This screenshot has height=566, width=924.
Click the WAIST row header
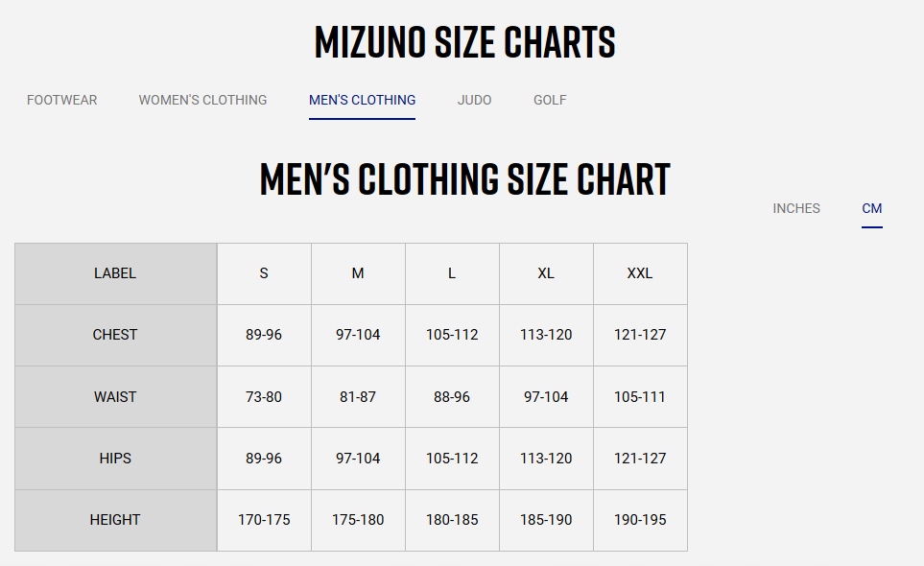point(115,396)
